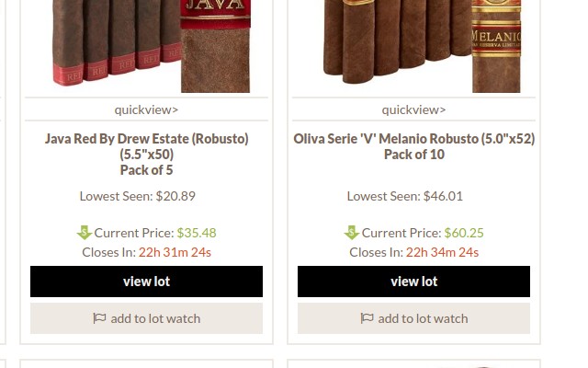Open Oliva Serie 'V' Melanio Robusto title
Screen dimensions: 588x368
pyautogui.click(x=414, y=146)
